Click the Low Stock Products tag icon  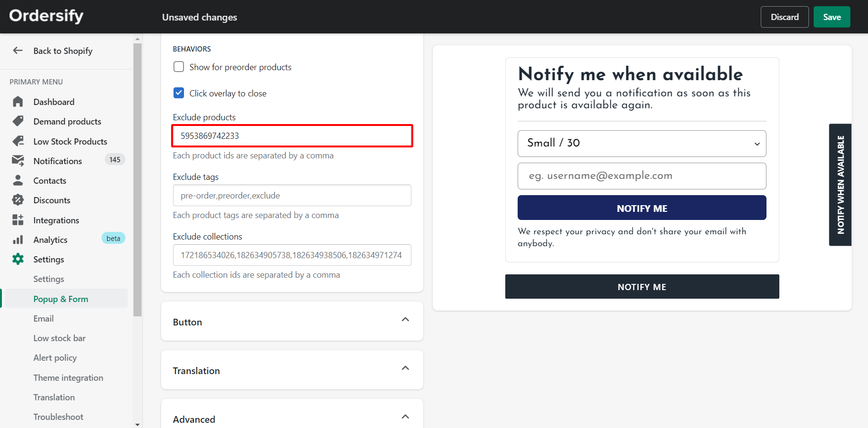click(18, 141)
